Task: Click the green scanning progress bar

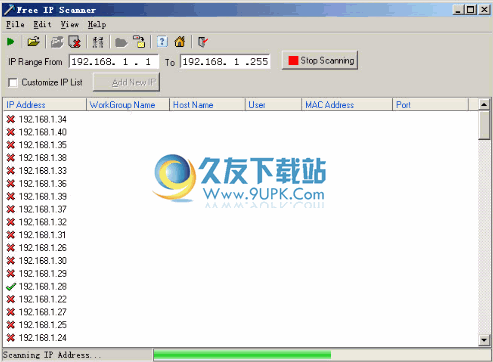Action: pyautogui.click(x=242, y=355)
